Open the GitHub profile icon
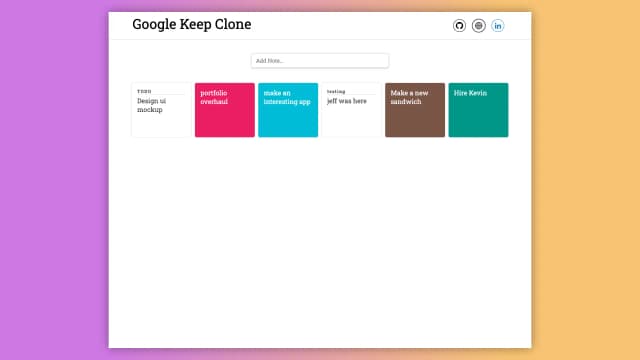Screen dimensions: 640x360 pos(459,26)
